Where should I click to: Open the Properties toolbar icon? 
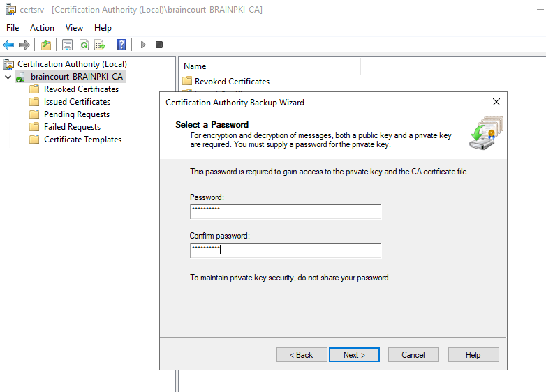pos(67,45)
